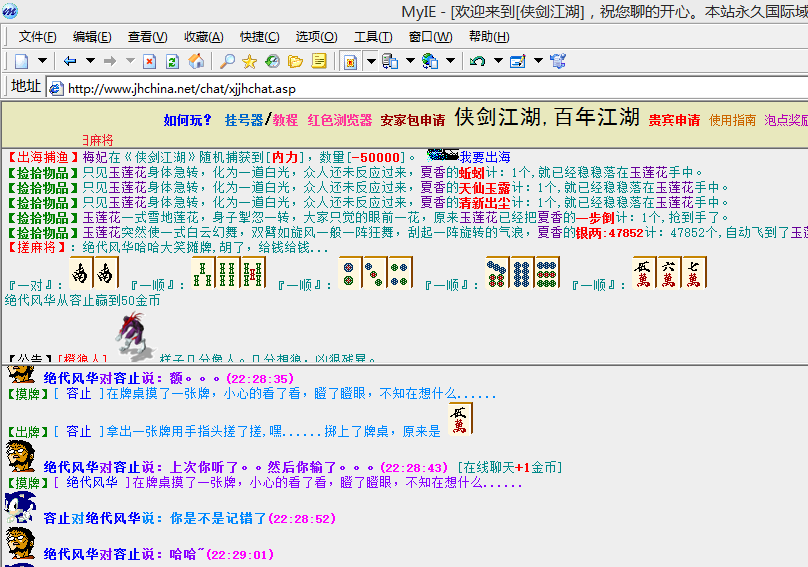Expand the dropdown beside the window edit icon
The height and width of the screenshot is (567, 808).
click(538, 61)
